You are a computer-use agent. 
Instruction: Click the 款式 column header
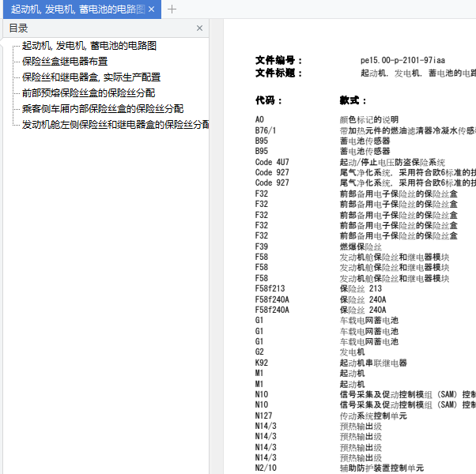point(353,100)
